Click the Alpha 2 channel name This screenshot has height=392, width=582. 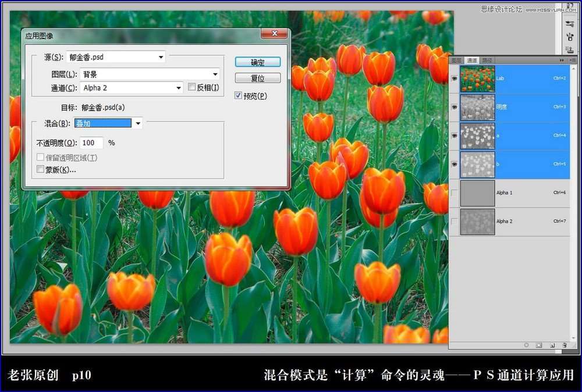click(505, 222)
